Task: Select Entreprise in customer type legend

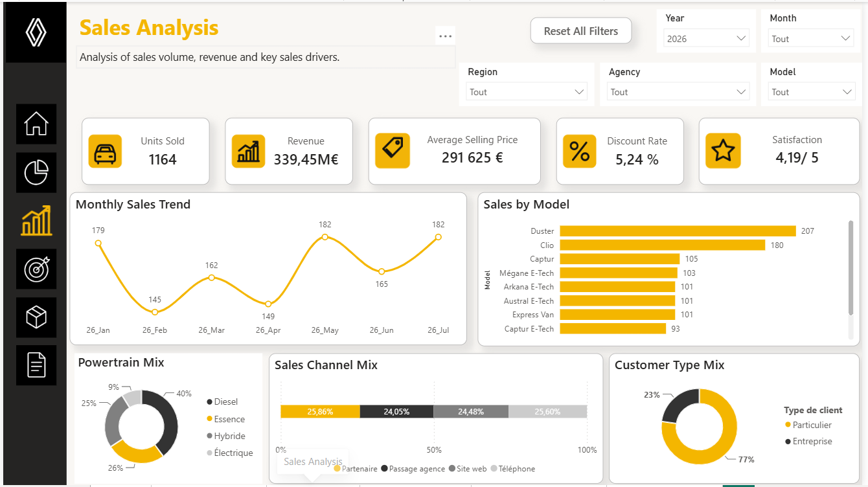Action: click(x=808, y=441)
